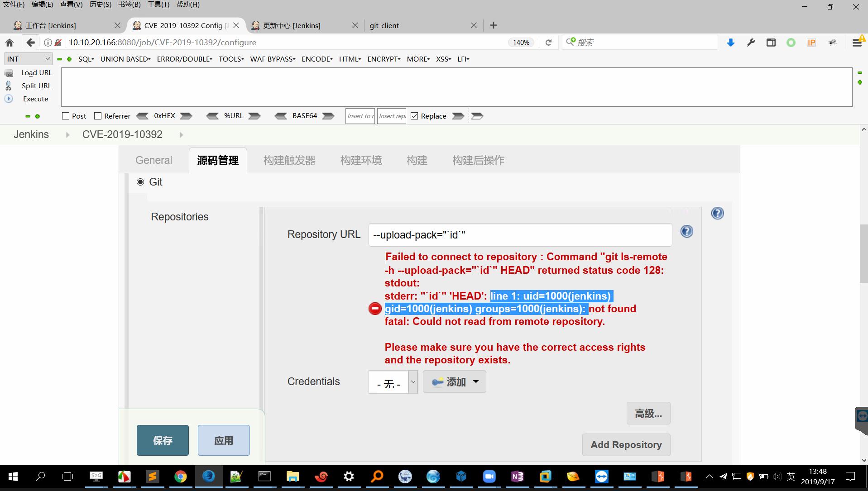Enable the Referrer checkbox
This screenshot has height=491, width=868.
tap(98, 116)
